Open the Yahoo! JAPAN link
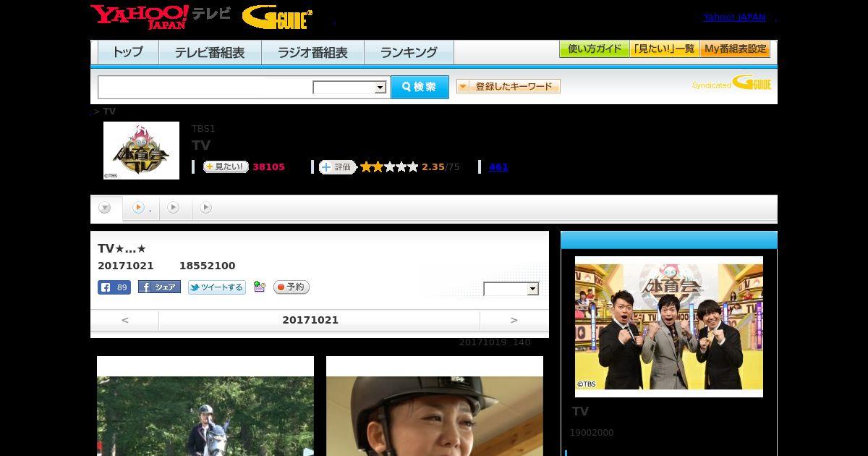Image resolution: width=868 pixels, height=456 pixels. [x=734, y=17]
